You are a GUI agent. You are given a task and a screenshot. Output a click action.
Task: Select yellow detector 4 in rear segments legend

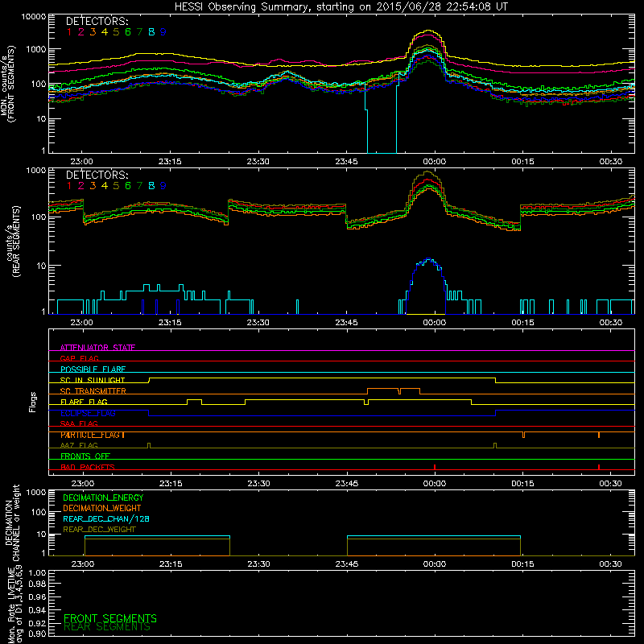(105, 186)
